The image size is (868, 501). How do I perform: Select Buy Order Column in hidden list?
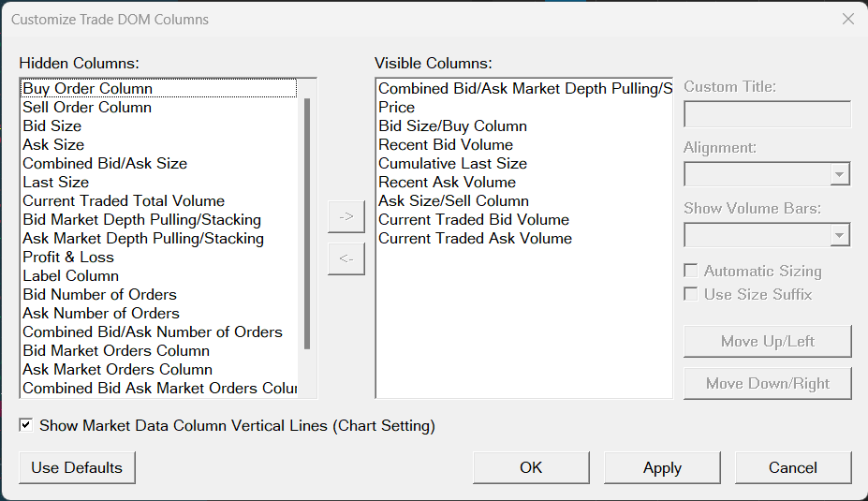pyautogui.click(x=87, y=88)
